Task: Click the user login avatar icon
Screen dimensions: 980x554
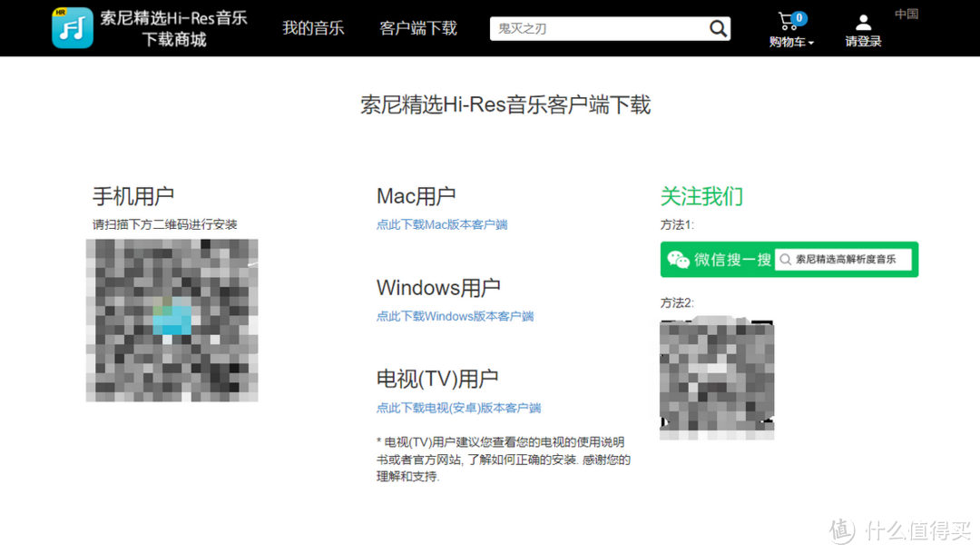Action: click(x=863, y=23)
